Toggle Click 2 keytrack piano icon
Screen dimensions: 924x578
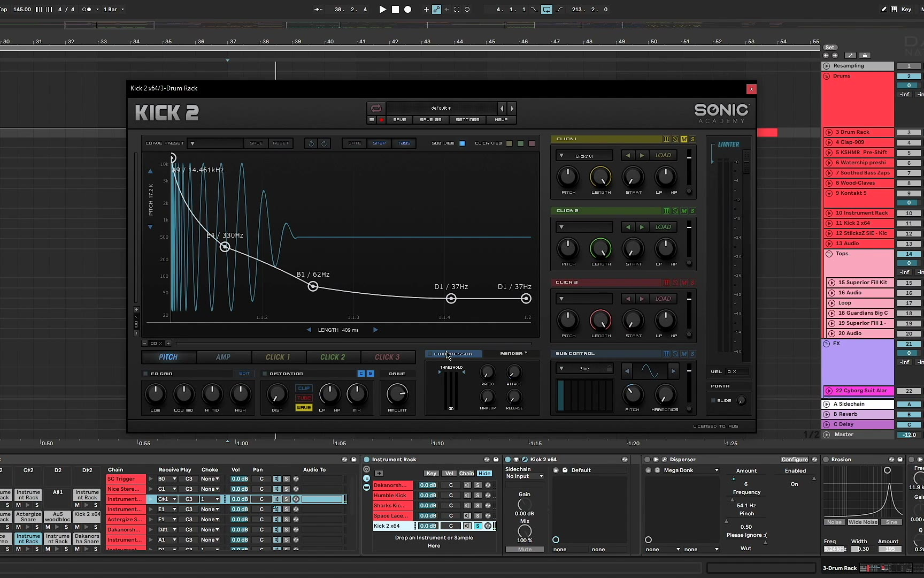point(666,211)
